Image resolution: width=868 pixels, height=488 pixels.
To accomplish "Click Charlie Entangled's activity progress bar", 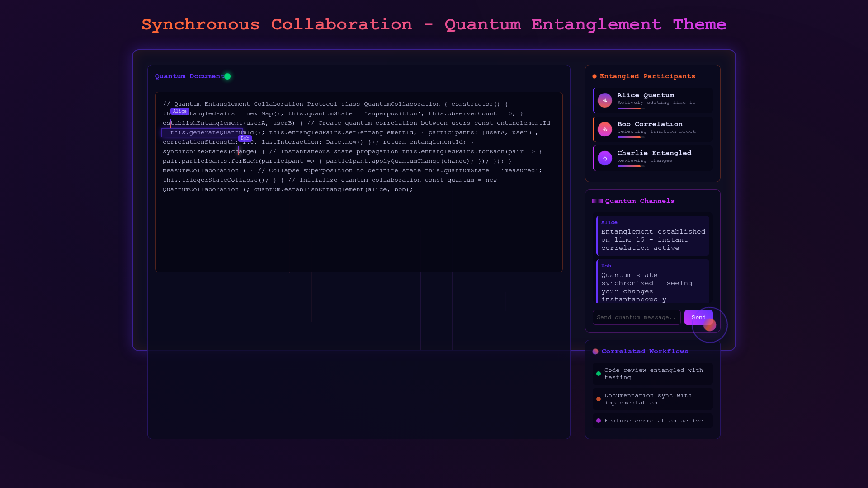I will coord(631,166).
